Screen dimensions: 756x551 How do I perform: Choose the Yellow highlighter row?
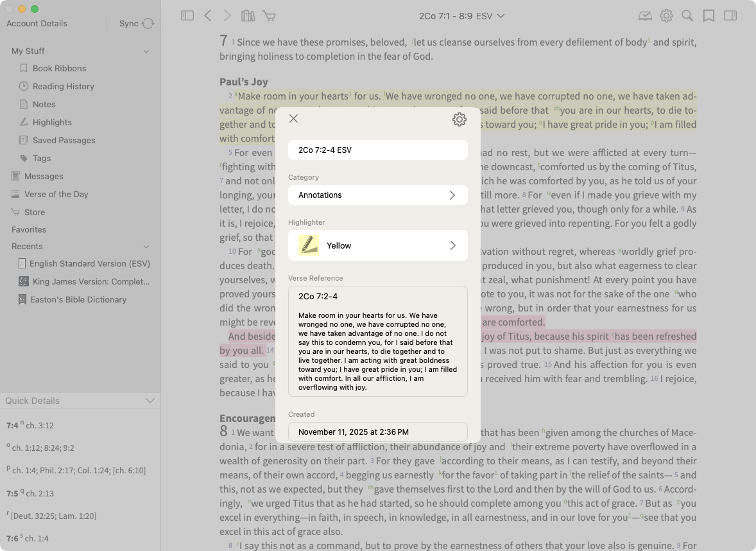[377, 245]
